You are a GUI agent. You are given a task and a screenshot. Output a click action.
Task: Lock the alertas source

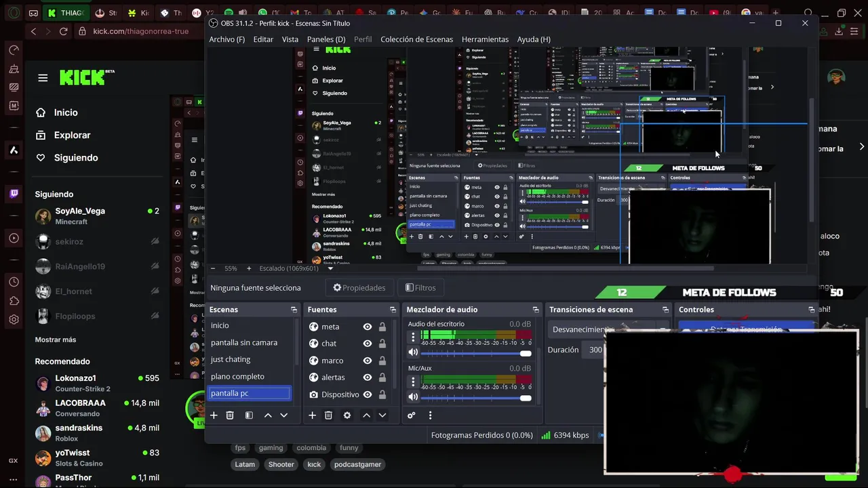pyautogui.click(x=382, y=378)
